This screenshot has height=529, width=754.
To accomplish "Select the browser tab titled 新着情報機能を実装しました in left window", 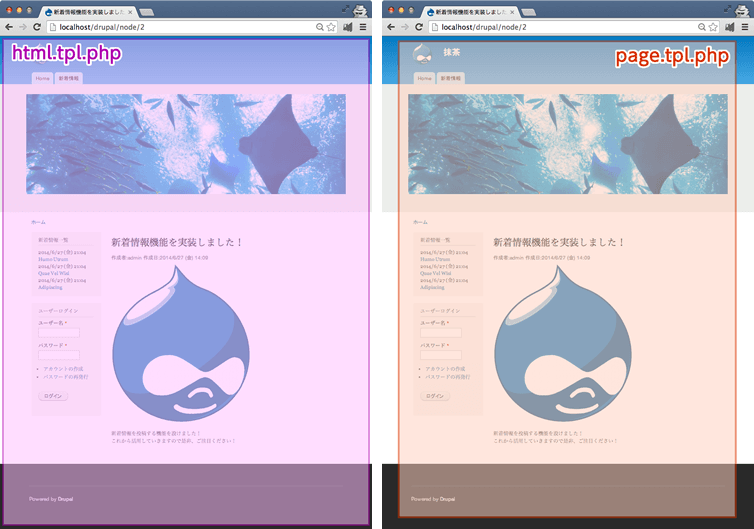I will (88, 12).
